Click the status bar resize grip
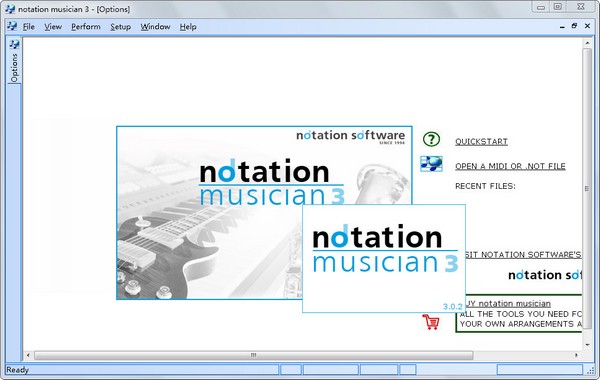This screenshot has width=600, height=380. (590, 370)
